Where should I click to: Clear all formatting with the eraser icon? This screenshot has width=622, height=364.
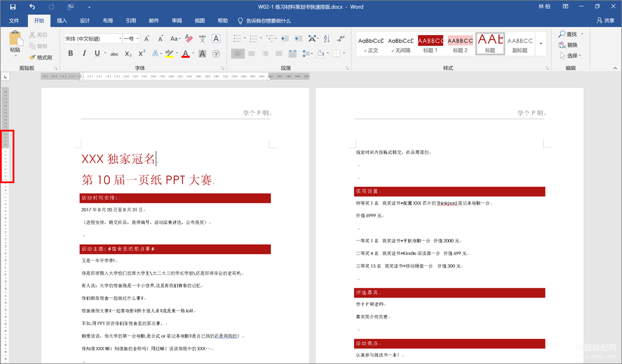pyautogui.click(x=189, y=38)
